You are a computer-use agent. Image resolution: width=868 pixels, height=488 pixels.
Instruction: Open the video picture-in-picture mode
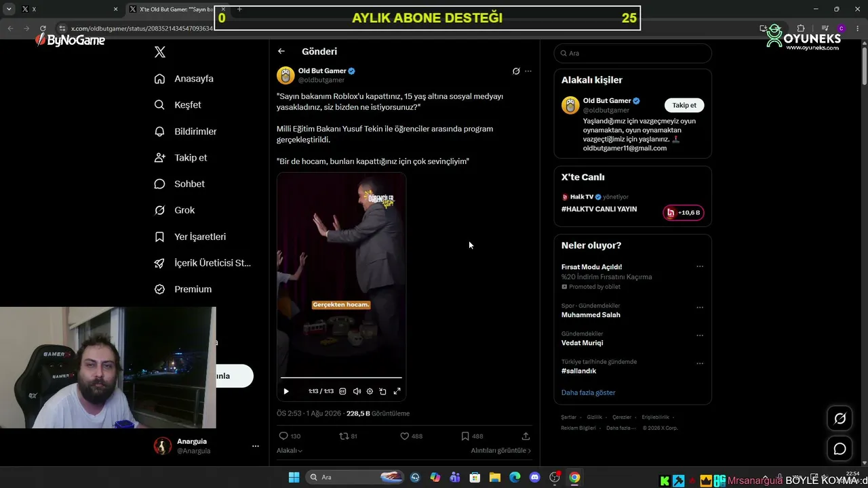point(383,391)
